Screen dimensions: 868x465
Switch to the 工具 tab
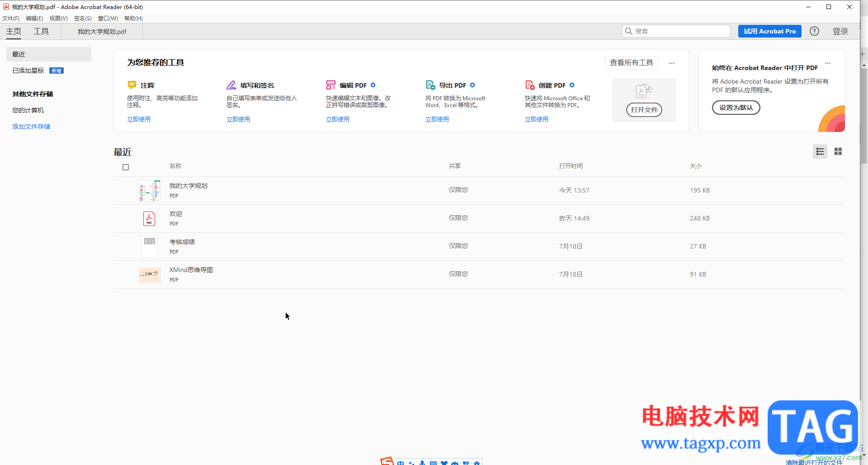(41, 31)
